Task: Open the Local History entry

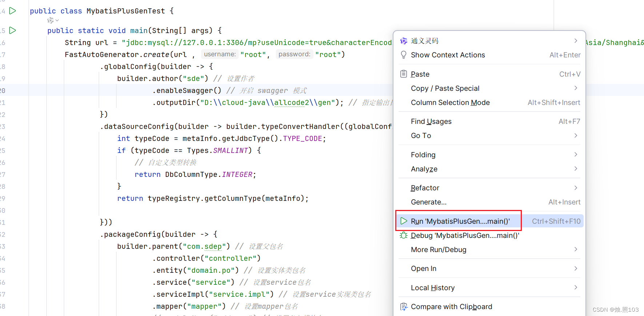Action: tap(489, 288)
